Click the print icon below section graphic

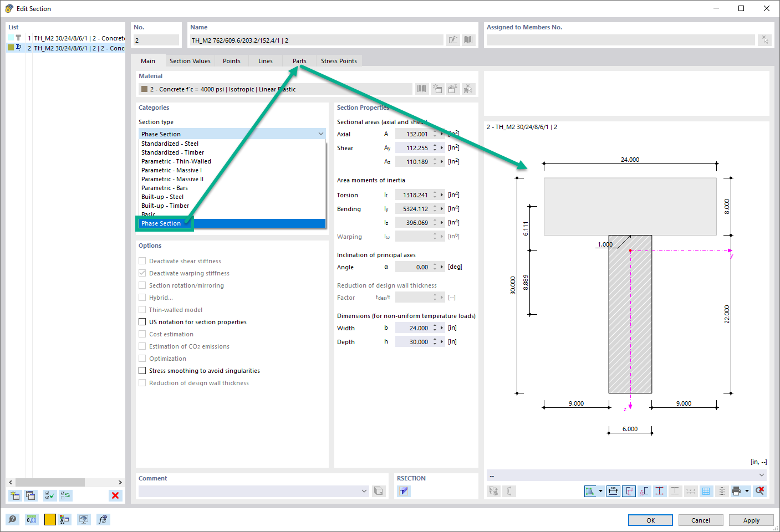pos(736,491)
